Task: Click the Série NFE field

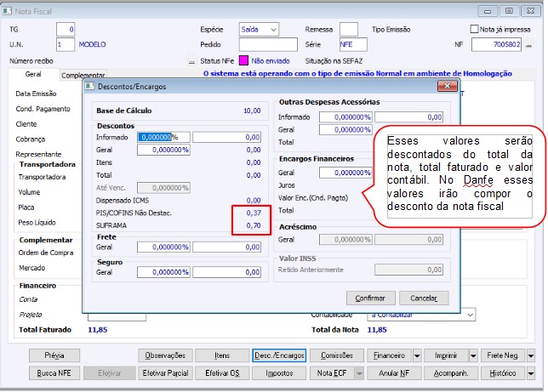Action: (353, 45)
